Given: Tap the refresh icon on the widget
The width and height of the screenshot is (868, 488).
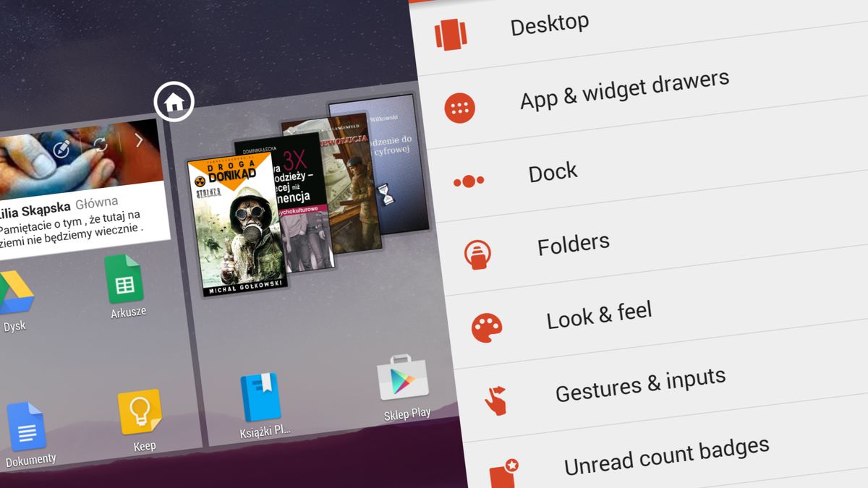Looking at the screenshot, I should tap(100, 144).
